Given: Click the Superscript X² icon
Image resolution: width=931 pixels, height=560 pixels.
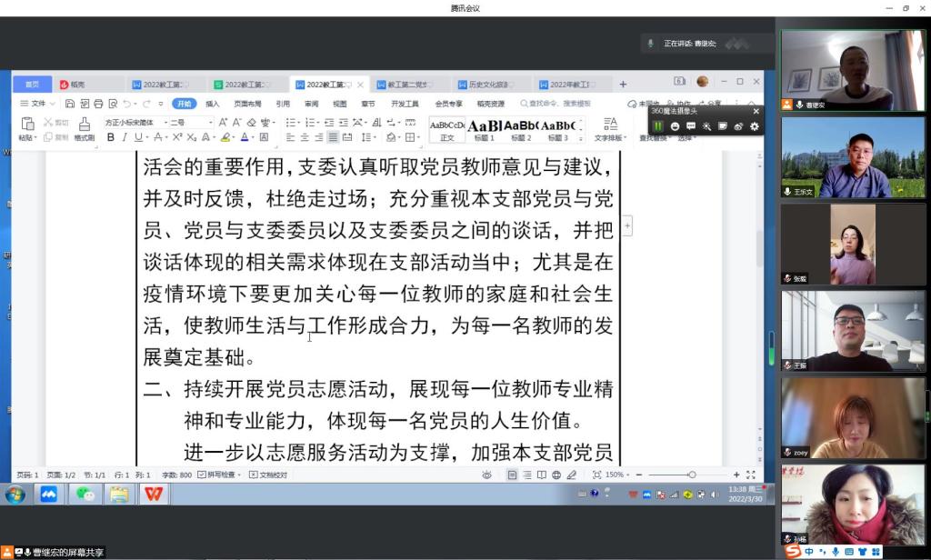Looking at the screenshot, I should click(177, 137).
